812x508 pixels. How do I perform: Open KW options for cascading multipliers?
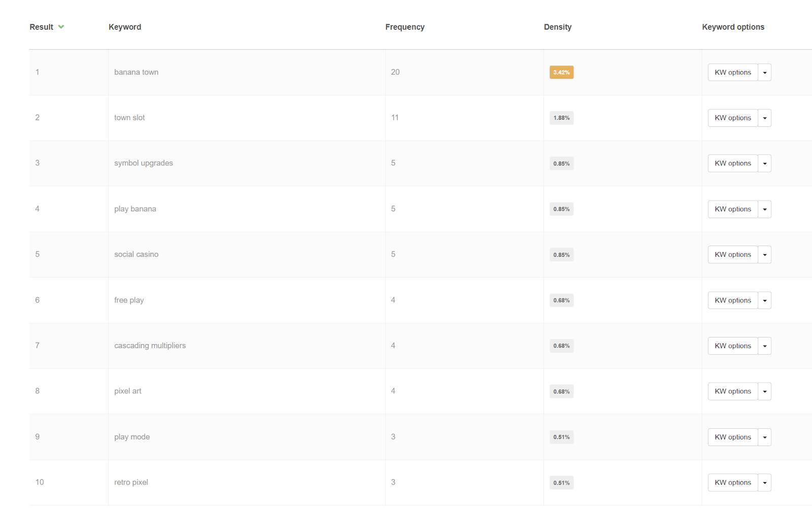(x=732, y=346)
